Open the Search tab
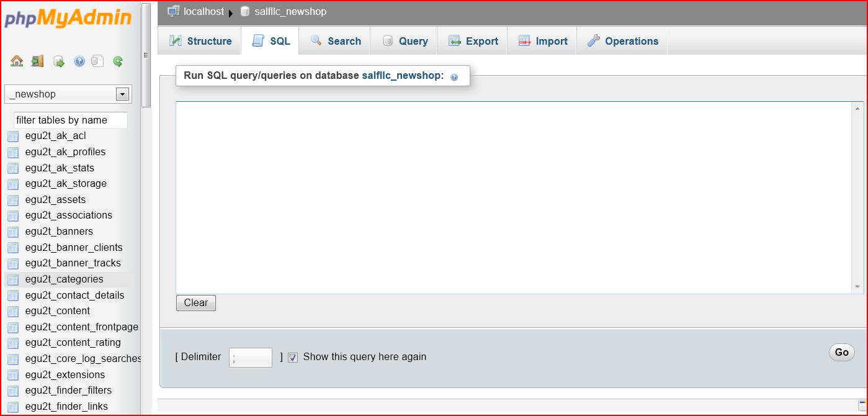 (335, 41)
